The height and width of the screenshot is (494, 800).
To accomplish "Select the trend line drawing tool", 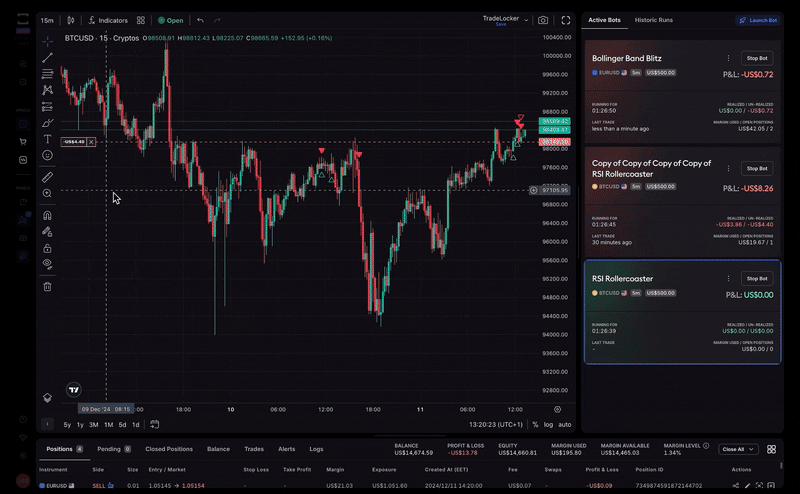I will 47,58.
